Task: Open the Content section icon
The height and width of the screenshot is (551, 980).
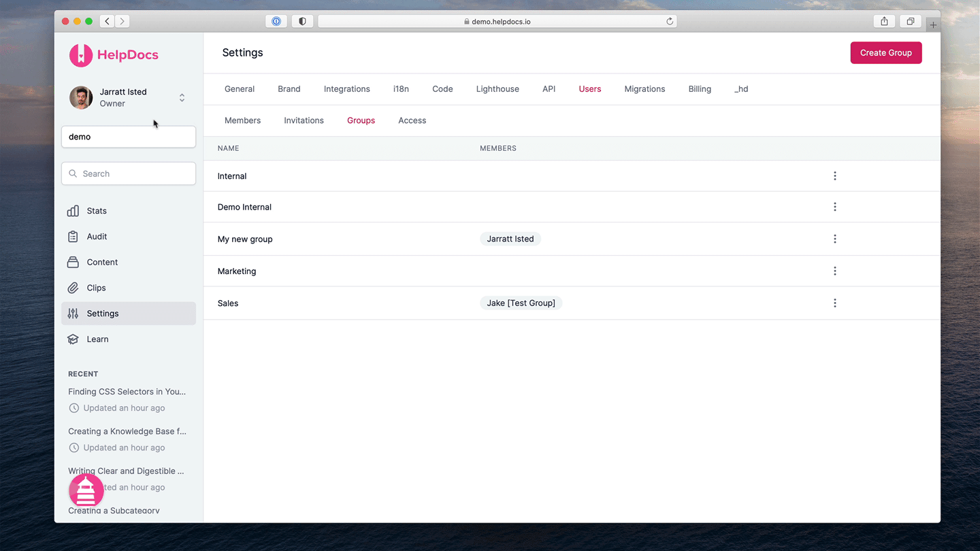Action: click(73, 262)
